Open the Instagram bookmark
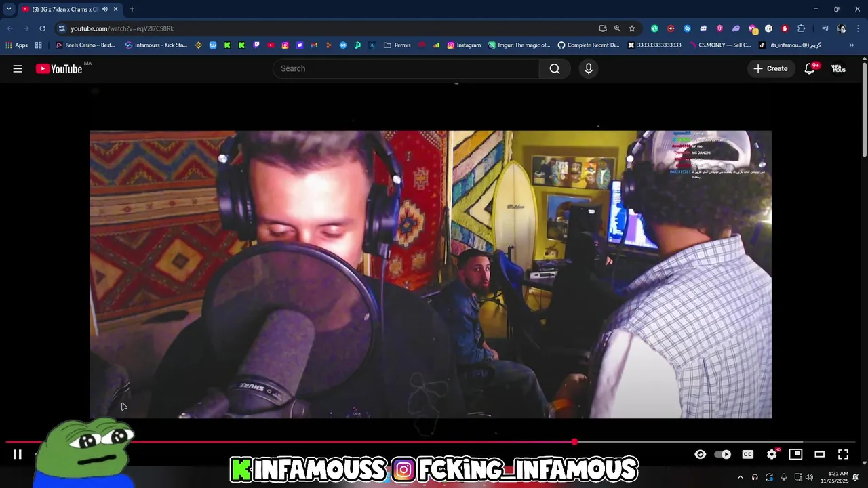 pos(464,45)
